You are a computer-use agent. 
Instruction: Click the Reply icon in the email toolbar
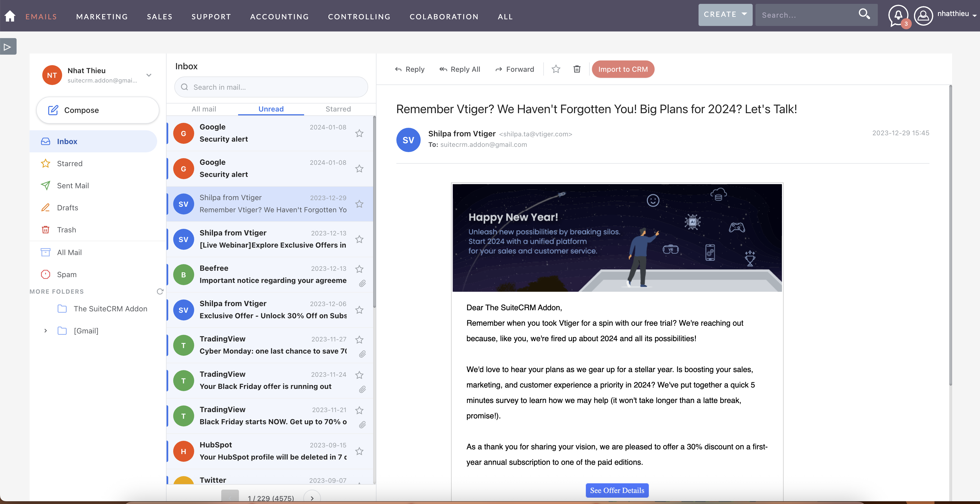click(409, 69)
